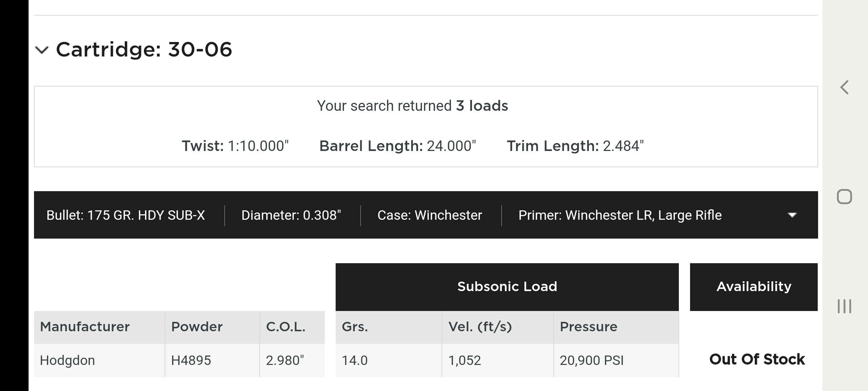Open the H4895 powder entry
This screenshot has height=391, width=868.
(191, 361)
